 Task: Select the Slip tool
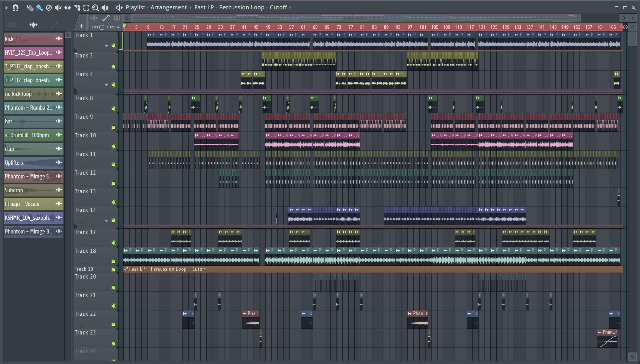coord(67,8)
